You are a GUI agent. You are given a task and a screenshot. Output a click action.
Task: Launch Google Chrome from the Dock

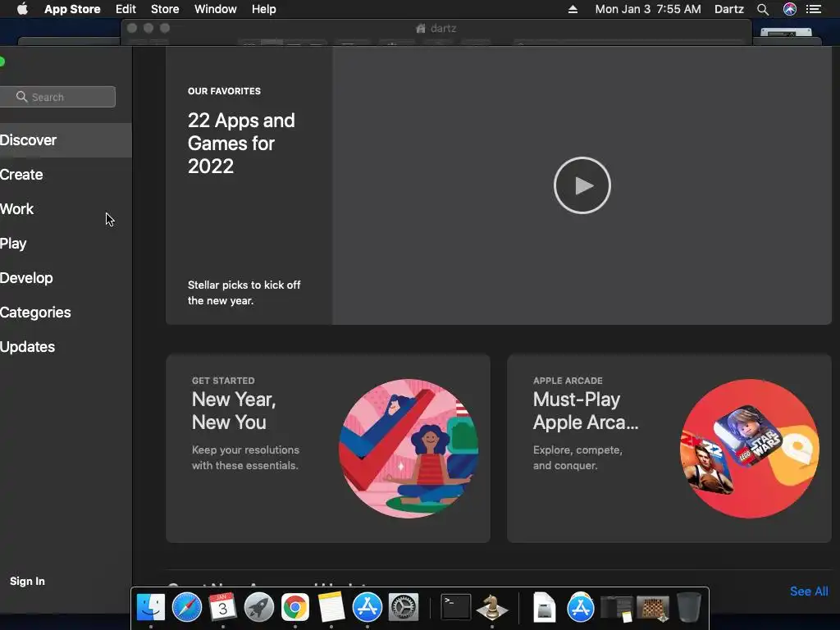pyautogui.click(x=295, y=608)
